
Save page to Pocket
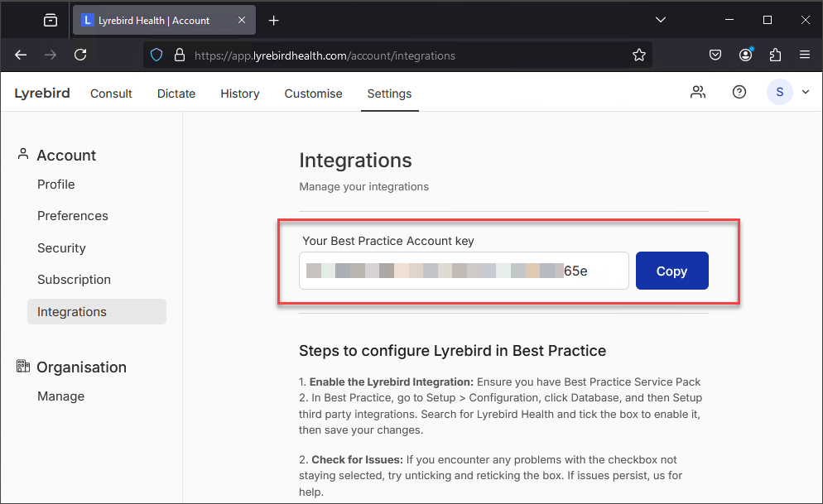pyautogui.click(x=715, y=55)
